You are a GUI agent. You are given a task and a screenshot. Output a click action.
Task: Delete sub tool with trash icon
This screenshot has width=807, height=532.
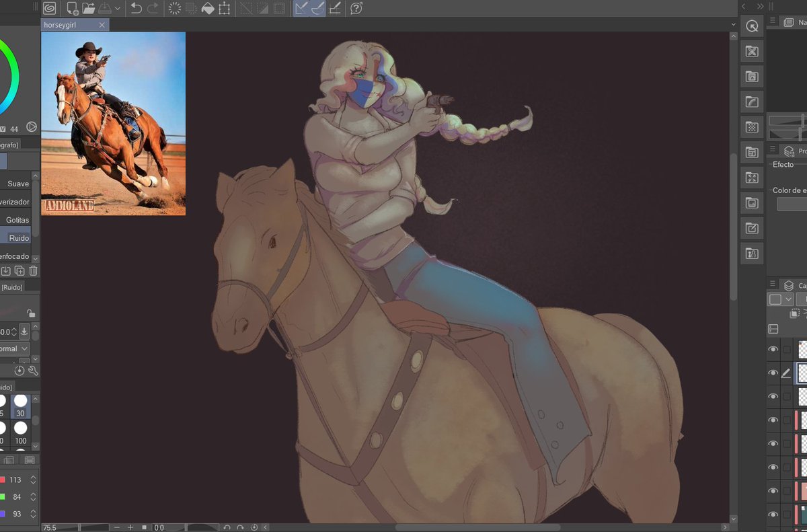(x=33, y=271)
